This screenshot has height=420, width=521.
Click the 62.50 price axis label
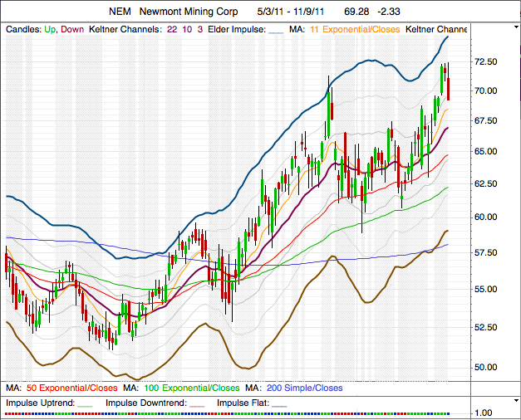[x=486, y=184]
